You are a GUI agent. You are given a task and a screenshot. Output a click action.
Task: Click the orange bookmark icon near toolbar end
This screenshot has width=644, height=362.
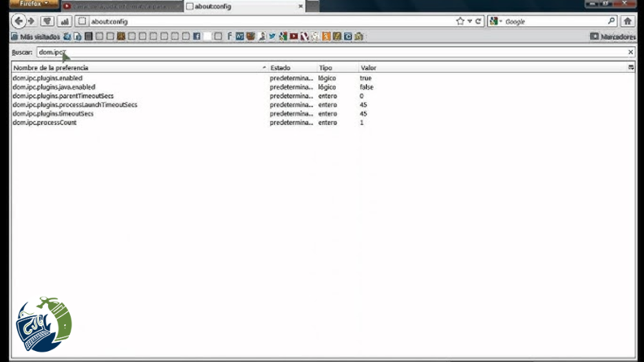click(326, 36)
